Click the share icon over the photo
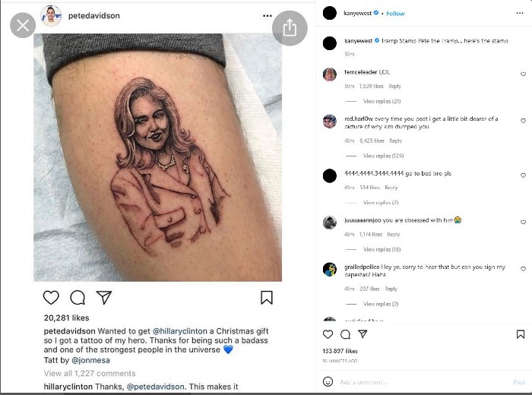 tap(289, 28)
